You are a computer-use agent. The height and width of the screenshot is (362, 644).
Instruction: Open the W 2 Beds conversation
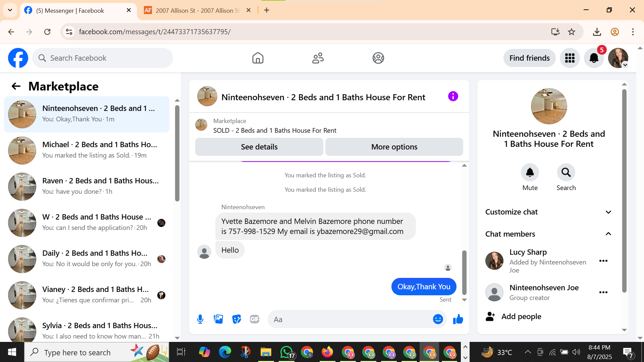tap(87, 223)
